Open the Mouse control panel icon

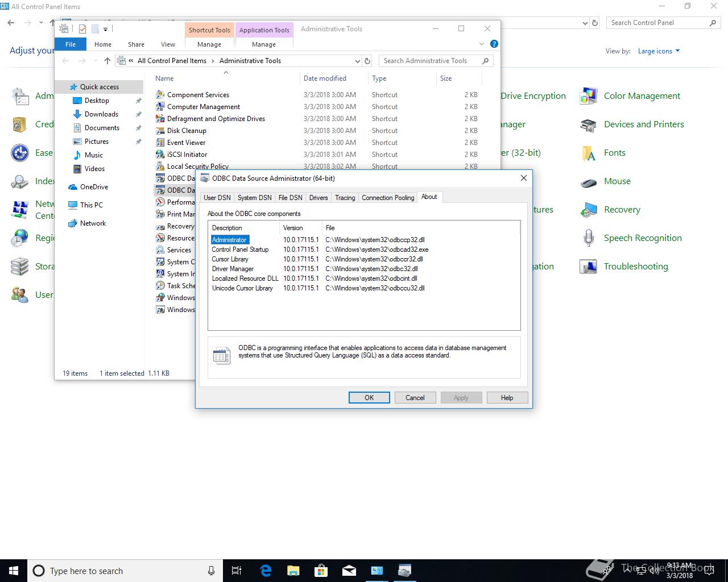pyautogui.click(x=588, y=181)
